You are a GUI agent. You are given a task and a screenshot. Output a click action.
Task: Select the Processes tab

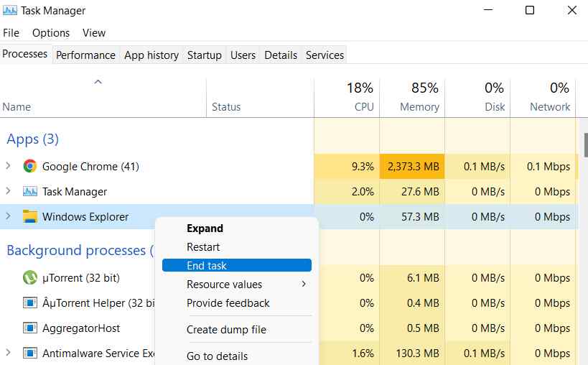(x=25, y=54)
